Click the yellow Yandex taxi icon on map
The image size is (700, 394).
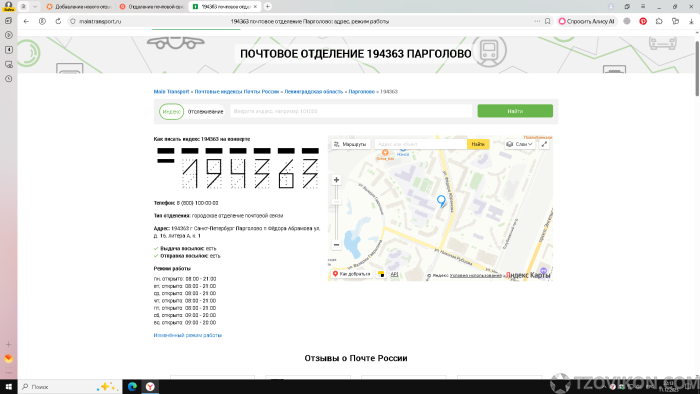381,274
